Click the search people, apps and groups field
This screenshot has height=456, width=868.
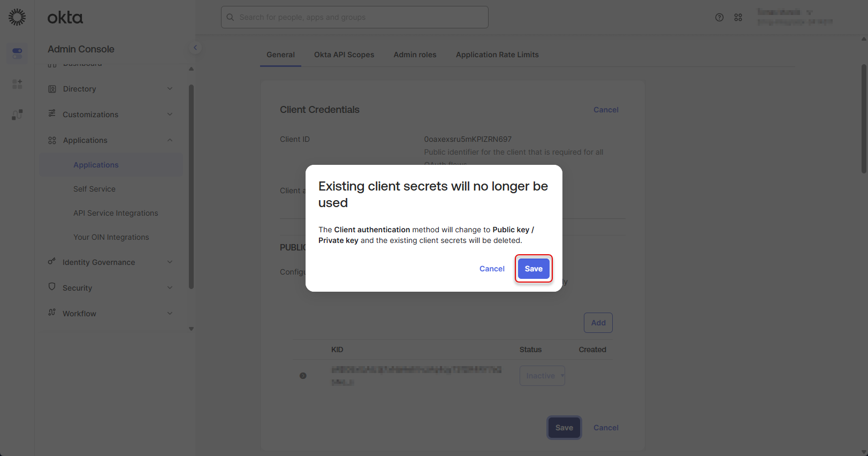[355, 17]
